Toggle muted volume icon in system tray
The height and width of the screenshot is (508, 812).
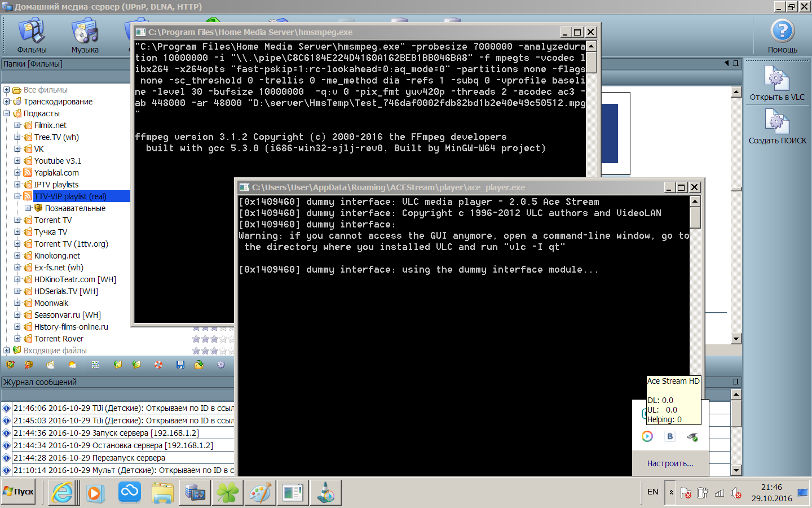point(736,493)
